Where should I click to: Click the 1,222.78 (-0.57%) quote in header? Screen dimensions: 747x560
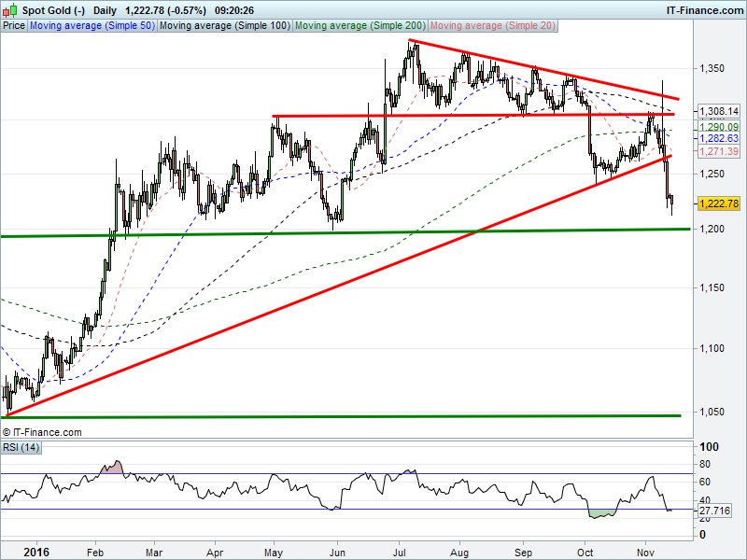pyautogui.click(x=165, y=10)
